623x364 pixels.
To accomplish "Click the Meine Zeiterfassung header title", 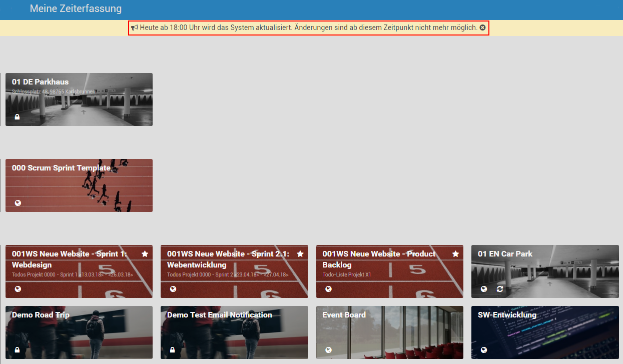I will coord(76,8).
